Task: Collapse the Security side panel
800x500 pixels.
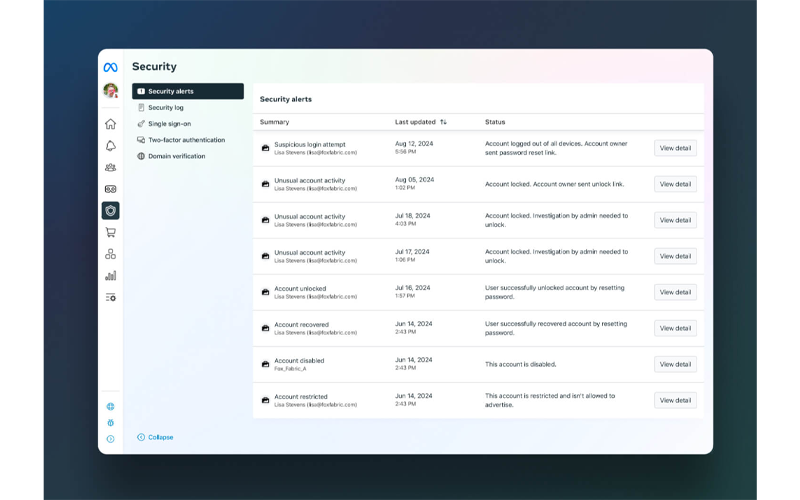Action: tap(155, 437)
